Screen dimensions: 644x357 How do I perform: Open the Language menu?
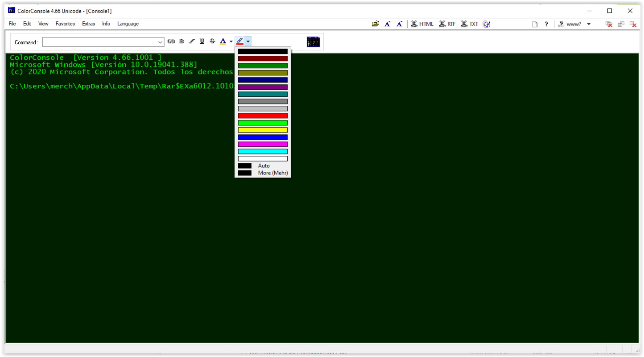(x=128, y=24)
